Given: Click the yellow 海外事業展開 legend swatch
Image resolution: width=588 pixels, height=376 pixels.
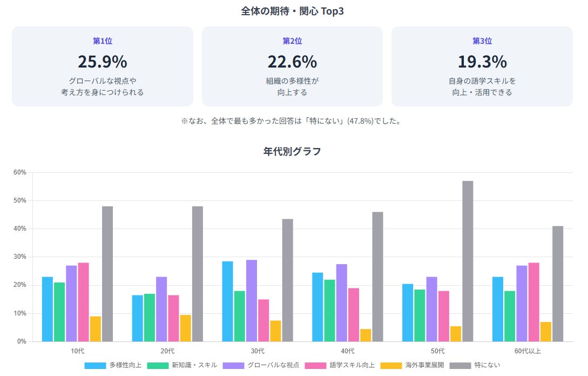Looking at the screenshot, I should click(x=391, y=366).
